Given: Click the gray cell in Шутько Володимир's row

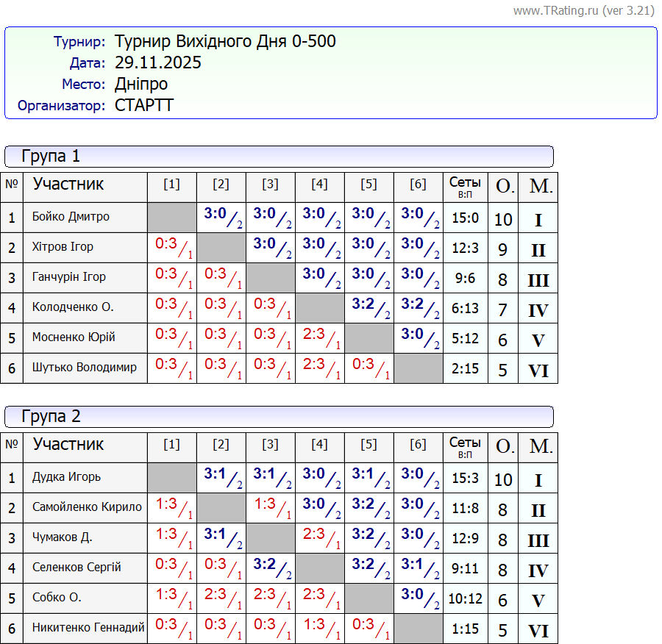Looking at the screenshot, I should [x=418, y=368].
